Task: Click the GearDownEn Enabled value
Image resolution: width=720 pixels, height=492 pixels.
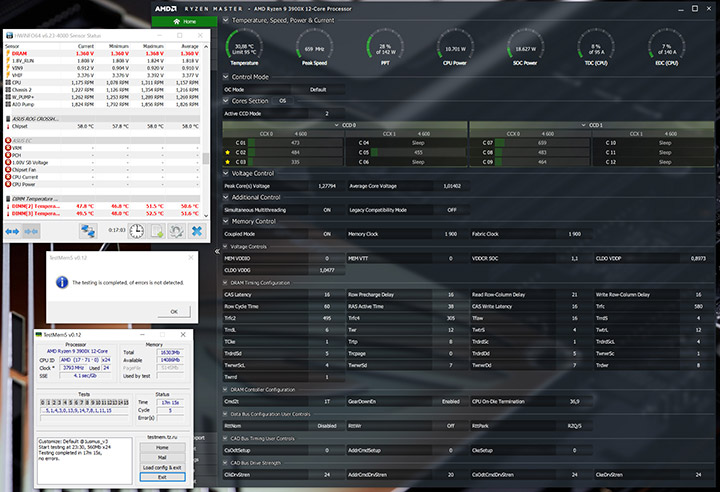Action: pyautogui.click(x=450, y=402)
